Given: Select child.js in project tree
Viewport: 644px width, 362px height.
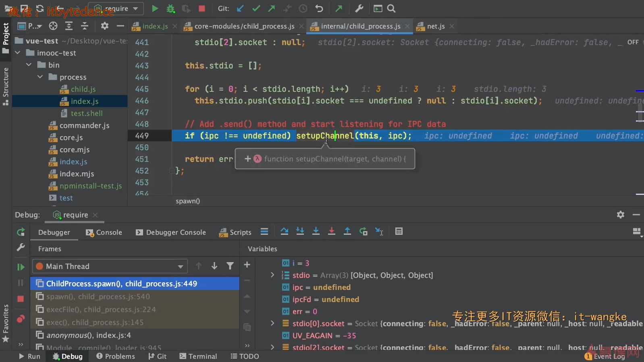Looking at the screenshot, I should coord(83,89).
